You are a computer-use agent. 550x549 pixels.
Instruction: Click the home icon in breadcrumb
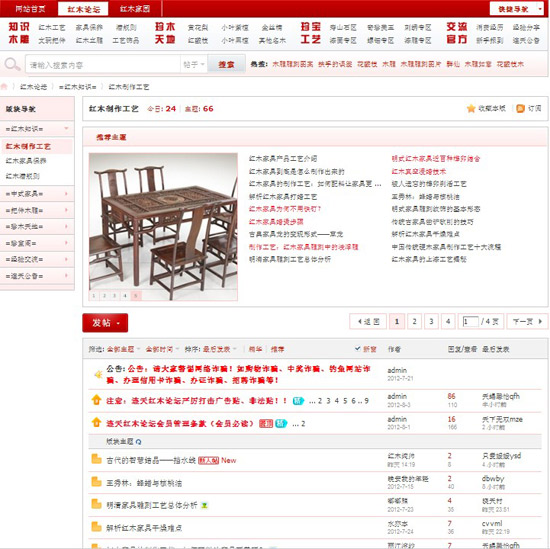(4, 86)
